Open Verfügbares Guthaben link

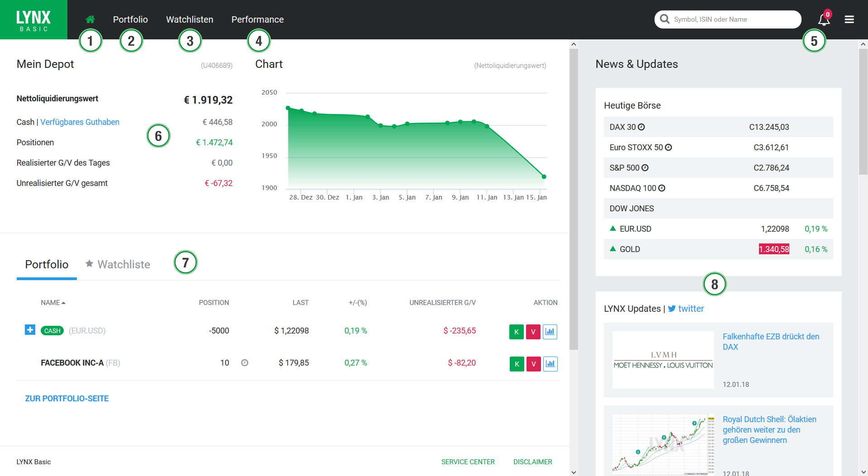click(80, 122)
